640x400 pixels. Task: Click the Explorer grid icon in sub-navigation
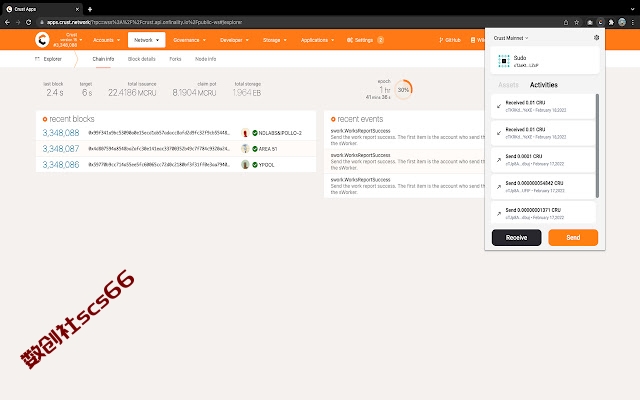pyautogui.click(x=38, y=59)
